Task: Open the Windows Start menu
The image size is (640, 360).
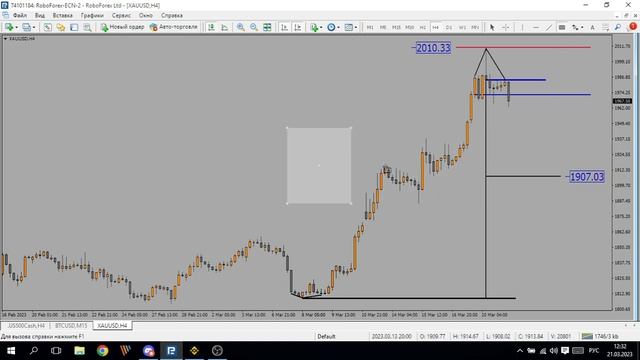Action: 11,351
